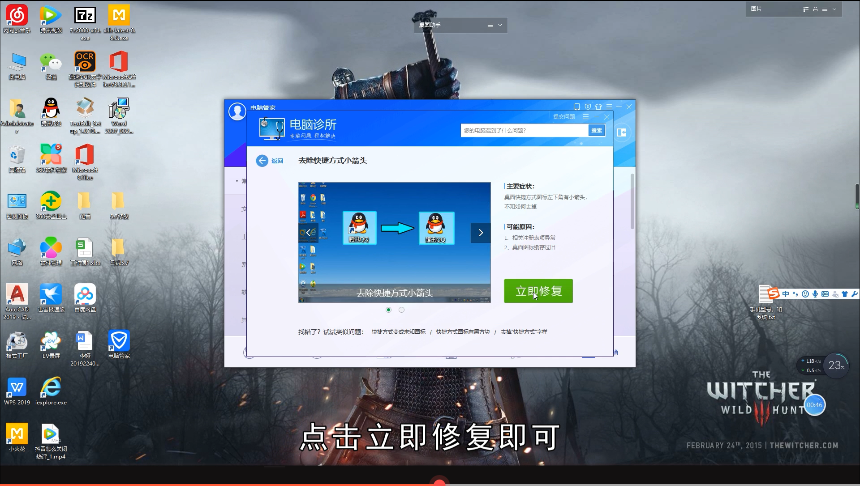This screenshot has height=486, width=860.
Task: Click the 电脑管家 window vertical scrollbar
Action: 632,201
